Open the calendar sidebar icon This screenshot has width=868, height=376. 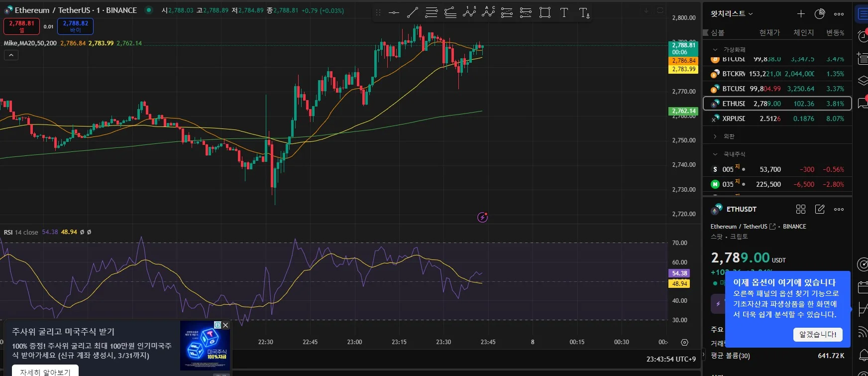point(863,287)
